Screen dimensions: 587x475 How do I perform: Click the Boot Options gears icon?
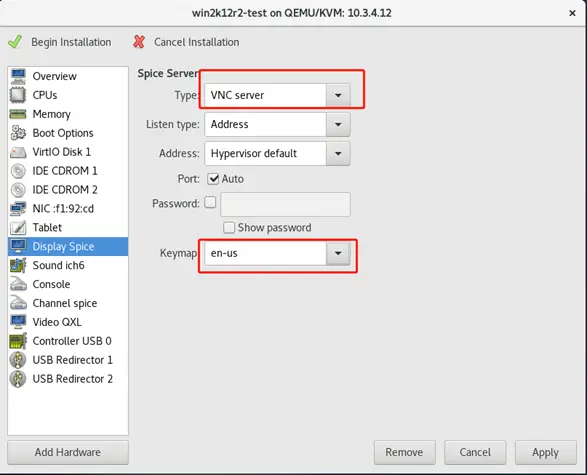(x=18, y=133)
